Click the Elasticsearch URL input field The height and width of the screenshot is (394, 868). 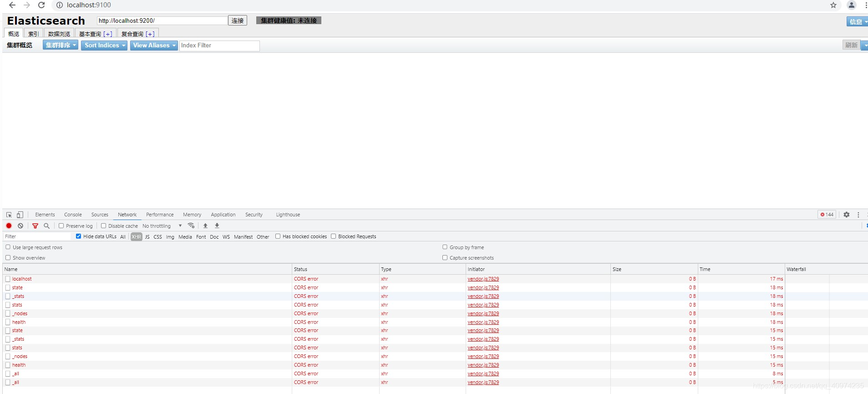tap(162, 20)
